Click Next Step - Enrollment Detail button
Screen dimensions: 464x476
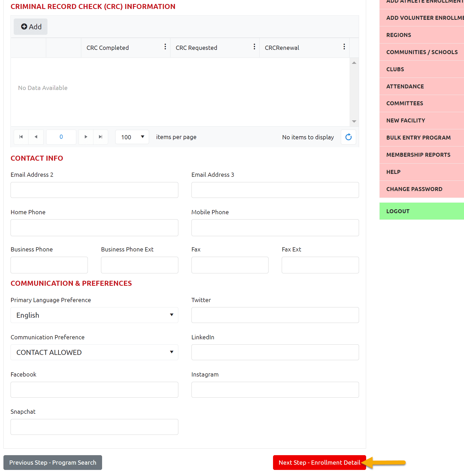pos(319,463)
